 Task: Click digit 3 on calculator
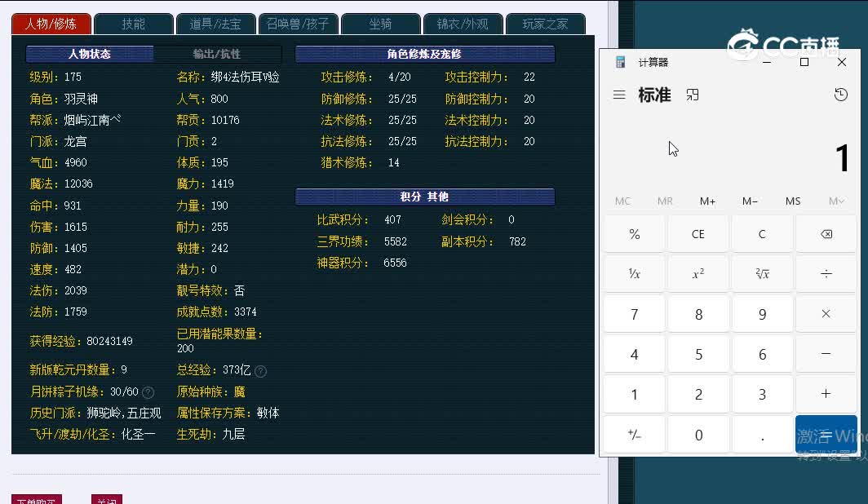762,394
